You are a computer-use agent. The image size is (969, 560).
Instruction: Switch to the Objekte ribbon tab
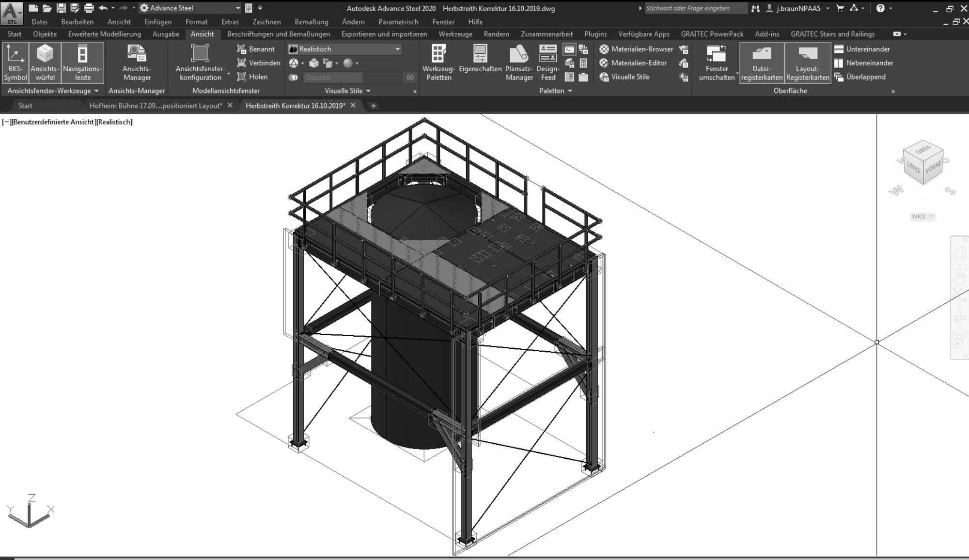pyautogui.click(x=45, y=34)
